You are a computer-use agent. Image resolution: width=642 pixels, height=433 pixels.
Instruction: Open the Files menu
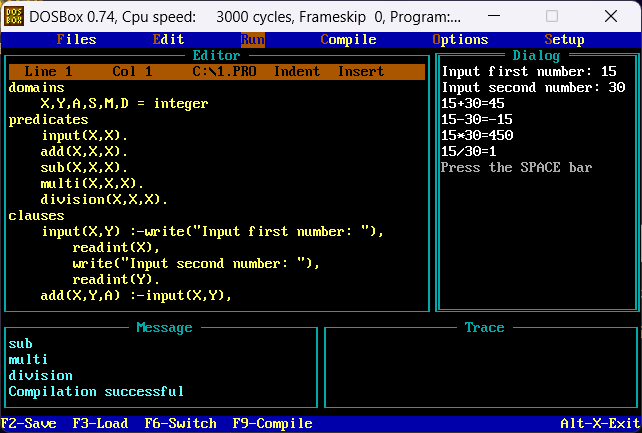pyautogui.click(x=77, y=40)
